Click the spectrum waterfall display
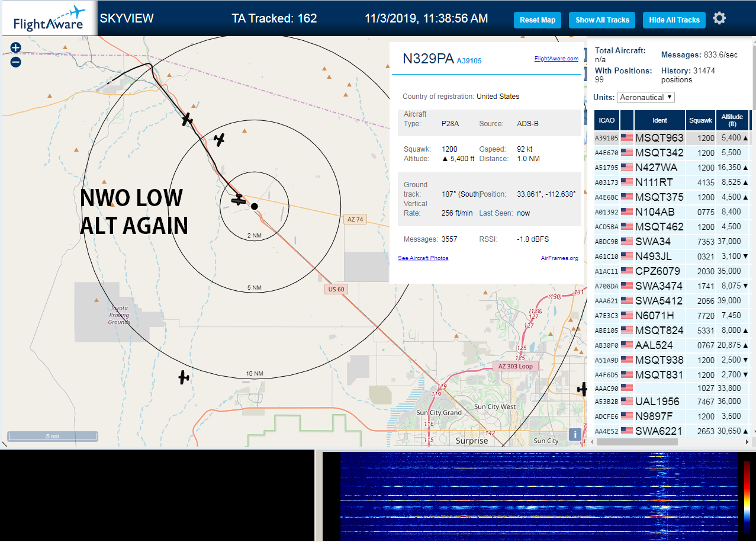This screenshot has width=756, height=542. (x=539, y=496)
